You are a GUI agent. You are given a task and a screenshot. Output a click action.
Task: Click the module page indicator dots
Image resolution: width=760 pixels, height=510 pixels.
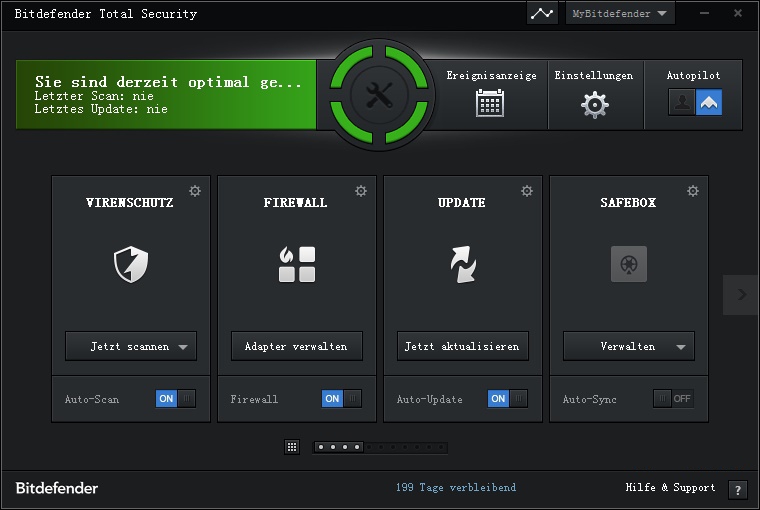point(380,447)
